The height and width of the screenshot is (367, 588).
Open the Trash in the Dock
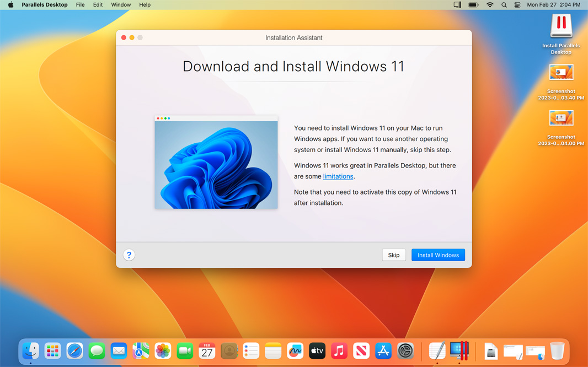(557, 350)
